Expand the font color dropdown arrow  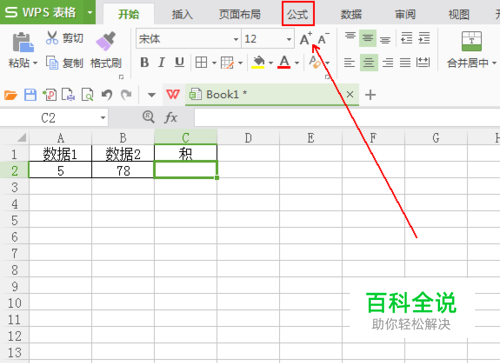(x=297, y=63)
